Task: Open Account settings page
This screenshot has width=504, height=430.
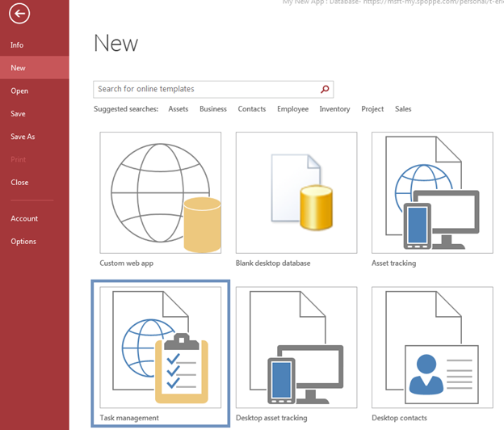Action: pyautogui.click(x=24, y=218)
